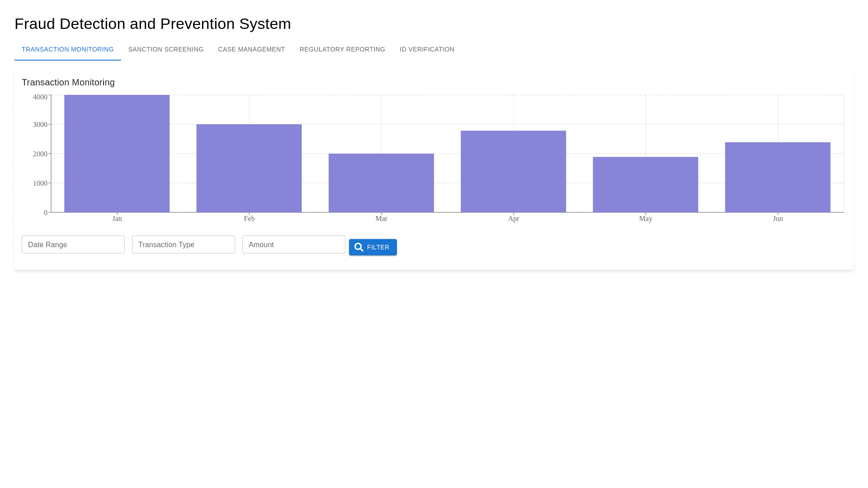Click the Jan x-axis label

(117, 219)
